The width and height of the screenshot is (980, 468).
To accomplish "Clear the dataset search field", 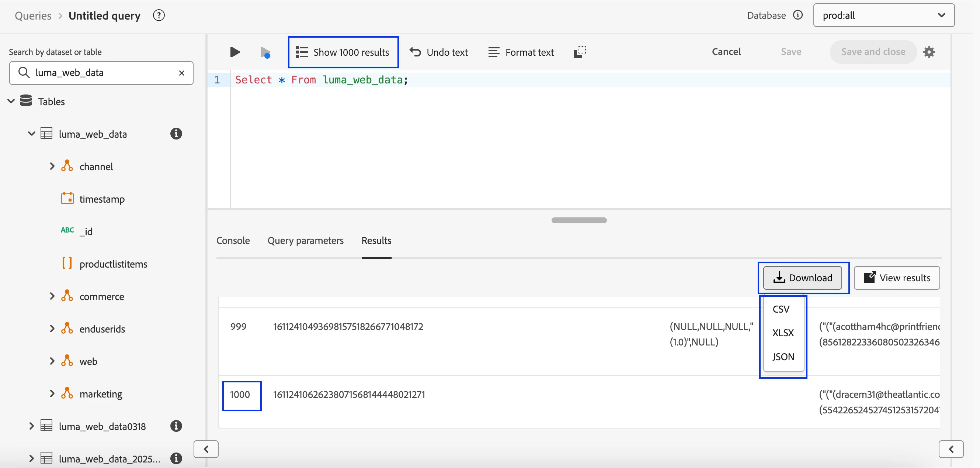I will (181, 73).
